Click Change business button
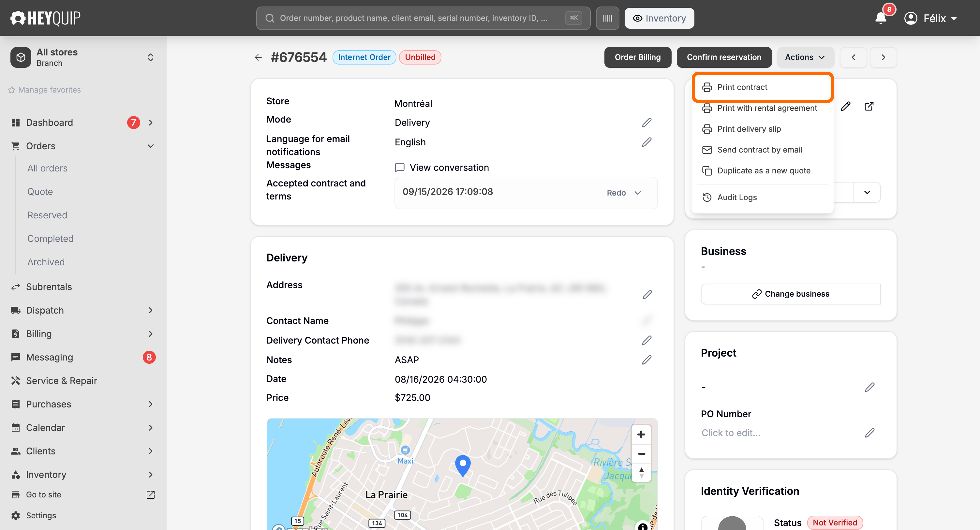 click(791, 294)
